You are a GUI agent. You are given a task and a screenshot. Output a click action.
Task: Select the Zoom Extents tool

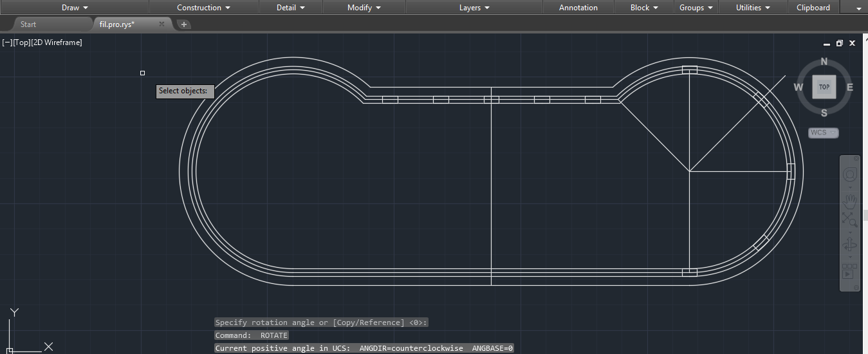click(850, 219)
